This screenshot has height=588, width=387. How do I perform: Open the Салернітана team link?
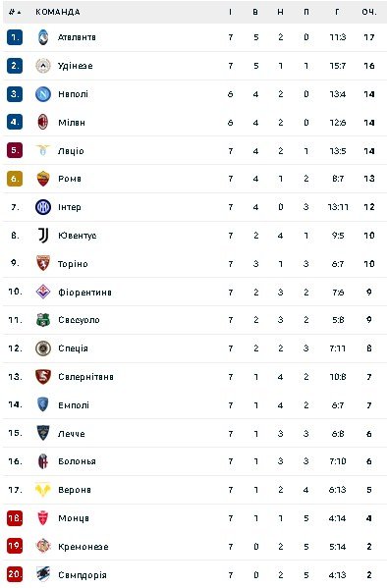[x=86, y=377]
